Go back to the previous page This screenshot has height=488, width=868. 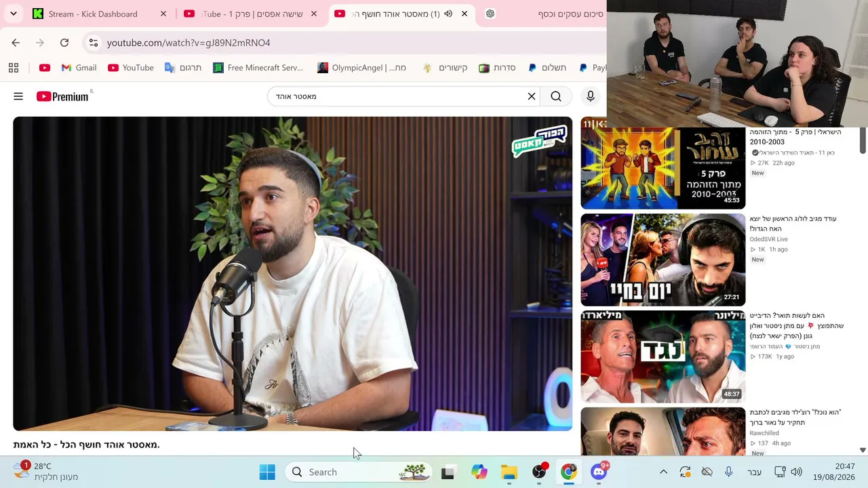tap(16, 43)
